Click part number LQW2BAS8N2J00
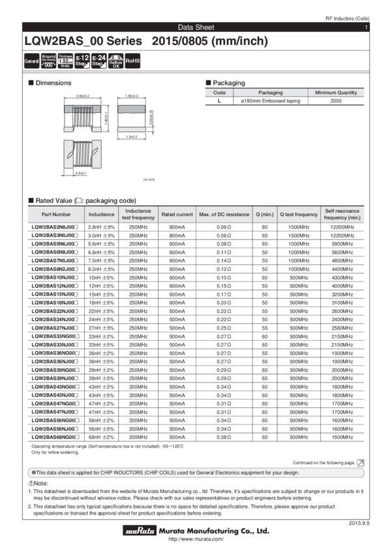The width and height of the screenshot is (392, 555). (x=55, y=269)
